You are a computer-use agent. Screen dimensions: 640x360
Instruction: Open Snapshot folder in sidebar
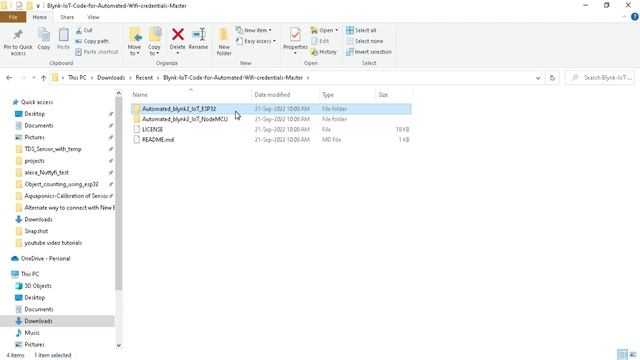(x=36, y=231)
